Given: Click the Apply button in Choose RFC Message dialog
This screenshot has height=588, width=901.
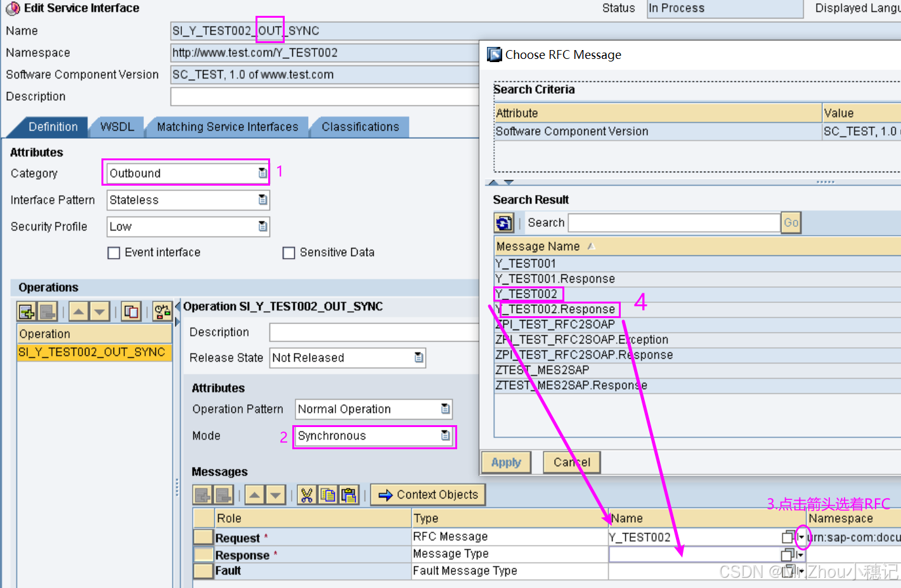Looking at the screenshot, I should tap(506, 462).
